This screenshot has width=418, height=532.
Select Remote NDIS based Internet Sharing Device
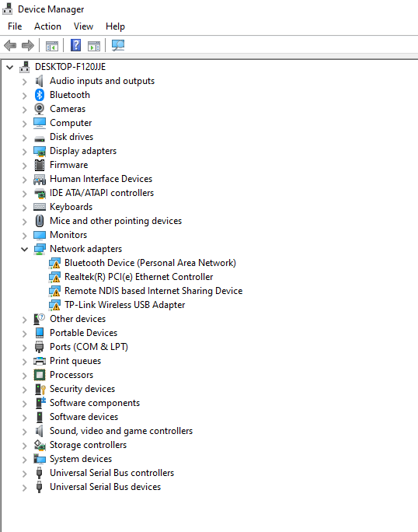coord(154,291)
